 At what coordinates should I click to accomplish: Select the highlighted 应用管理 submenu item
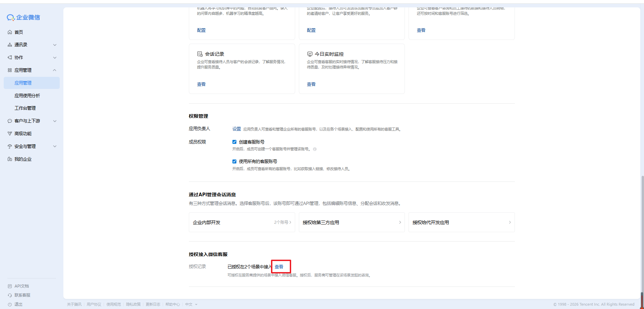[32, 83]
